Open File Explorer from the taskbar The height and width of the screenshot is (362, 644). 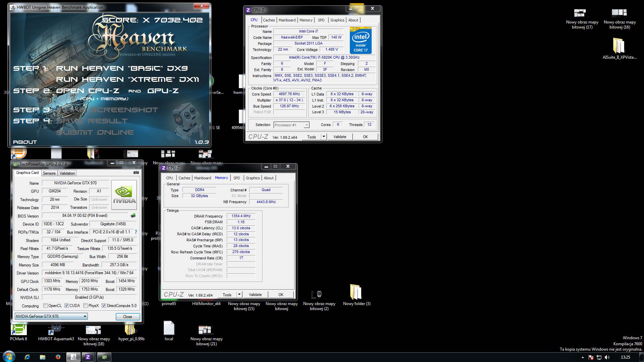point(43,357)
